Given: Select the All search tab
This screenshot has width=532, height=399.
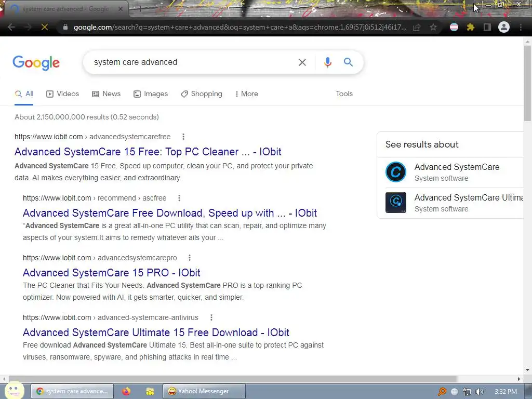Looking at the screenshot, I should [24, 94].
